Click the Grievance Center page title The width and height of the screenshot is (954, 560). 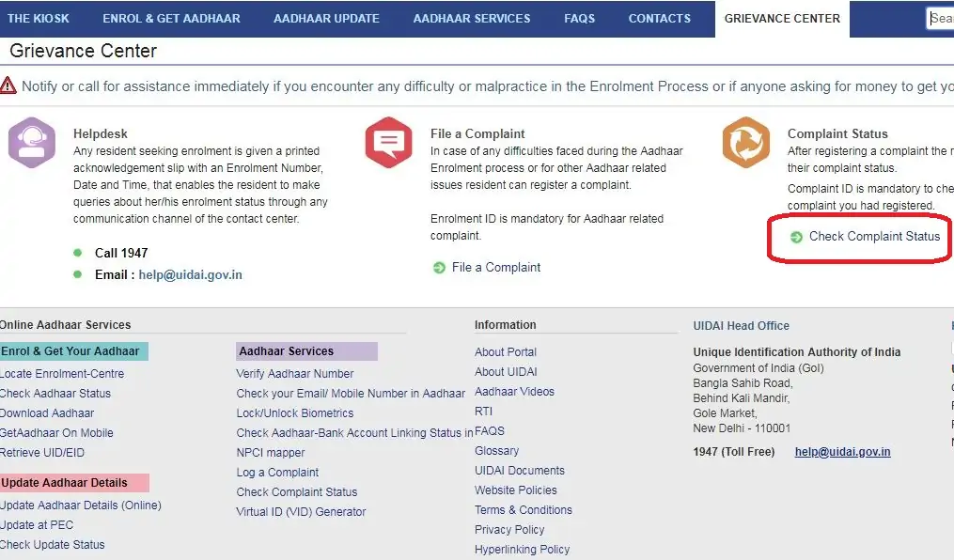pos(84,51)
